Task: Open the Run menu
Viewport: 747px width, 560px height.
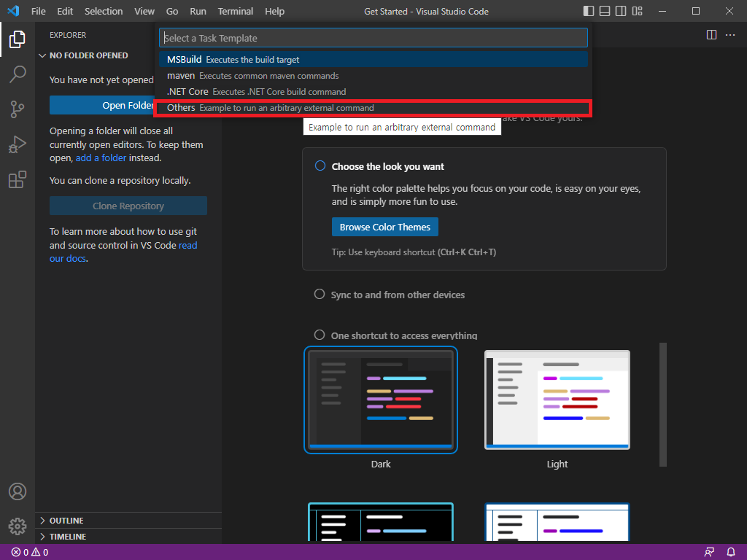Action: point(198,11)
